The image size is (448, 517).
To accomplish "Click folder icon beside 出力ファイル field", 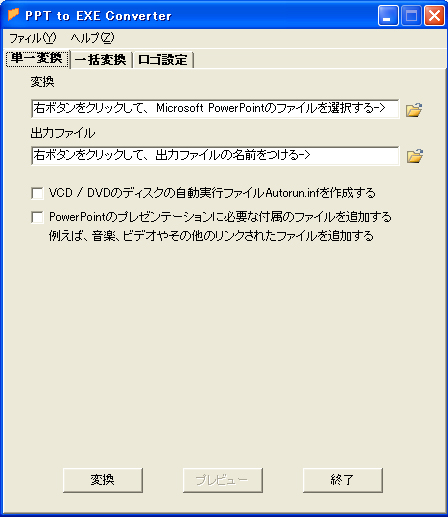I will pos(415,156).
